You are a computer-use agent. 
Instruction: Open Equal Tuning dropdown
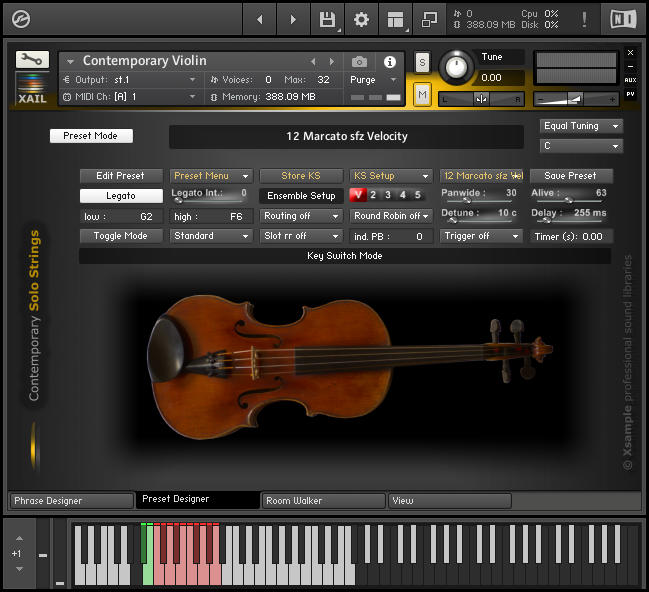[x=581, y=126]
